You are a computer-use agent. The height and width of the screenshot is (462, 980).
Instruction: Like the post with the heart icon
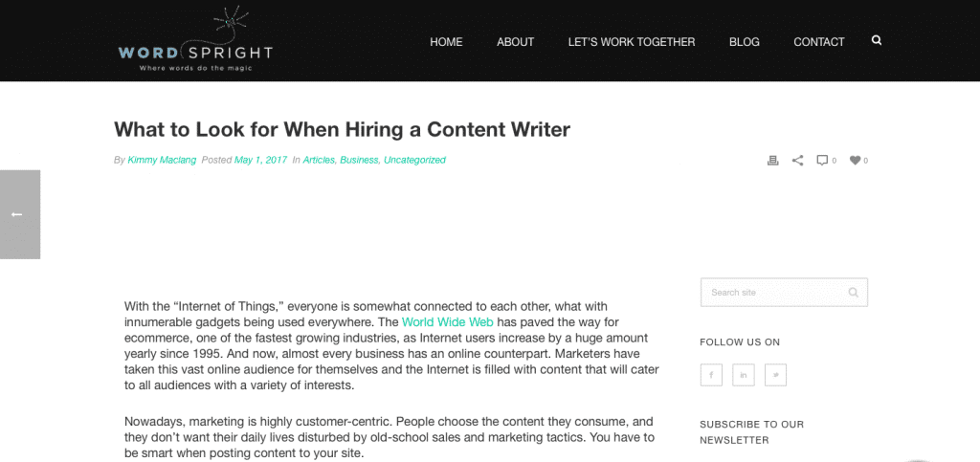coord(855,161)
